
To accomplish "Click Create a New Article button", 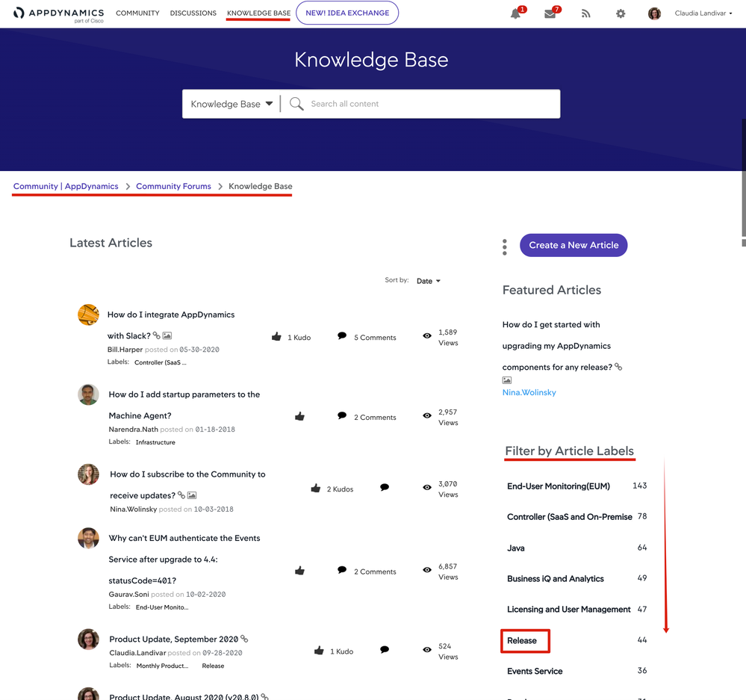I will point(574,245).
